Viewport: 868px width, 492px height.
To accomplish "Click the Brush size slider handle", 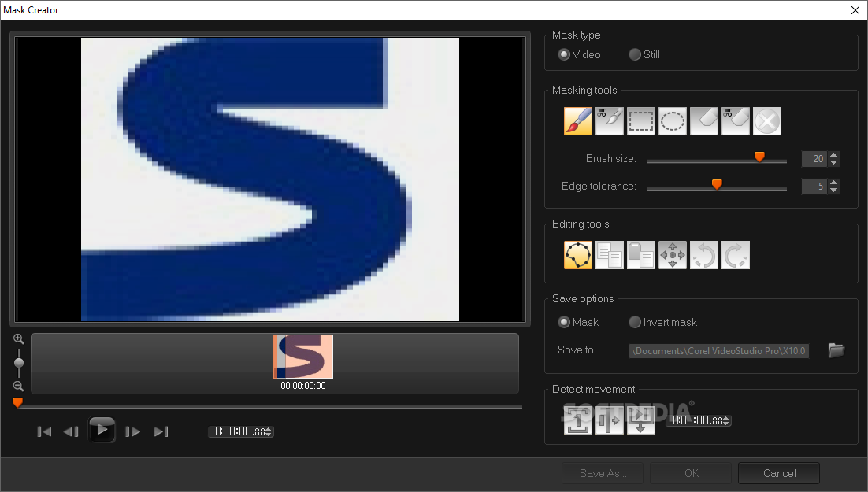I will click(x=759, y=157).
